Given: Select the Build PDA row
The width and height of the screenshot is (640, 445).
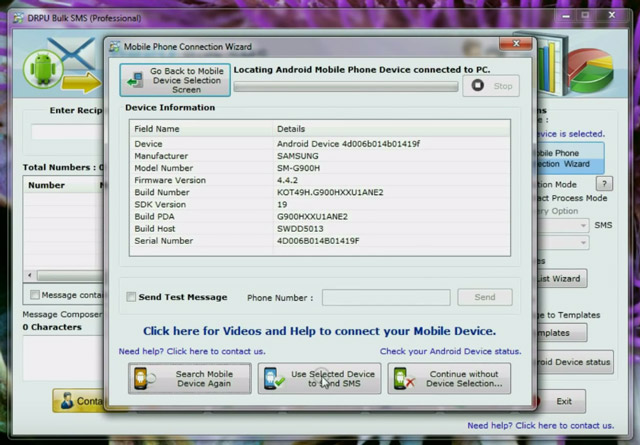Looking at the screenshot, I should 320,216.
